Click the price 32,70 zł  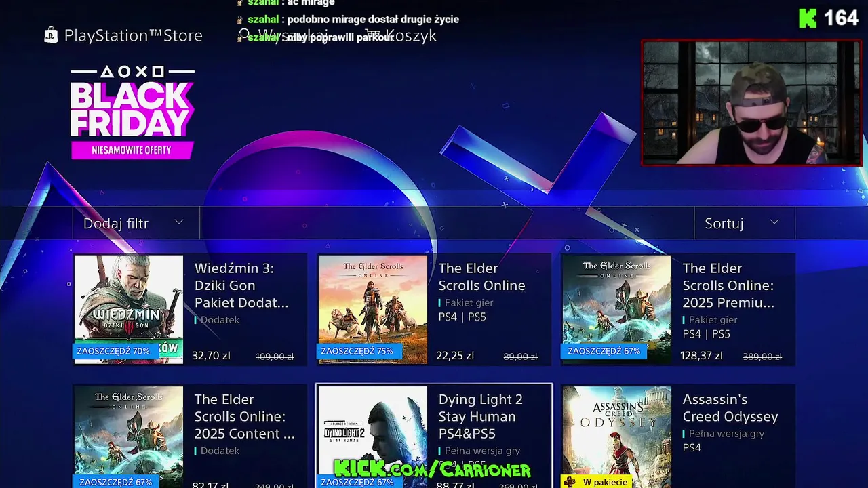[211, 355]
